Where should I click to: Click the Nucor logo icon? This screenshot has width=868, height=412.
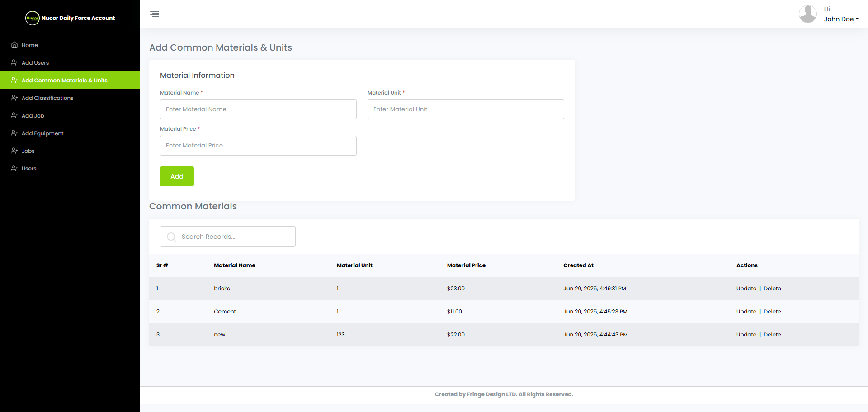tap(33, 18)
